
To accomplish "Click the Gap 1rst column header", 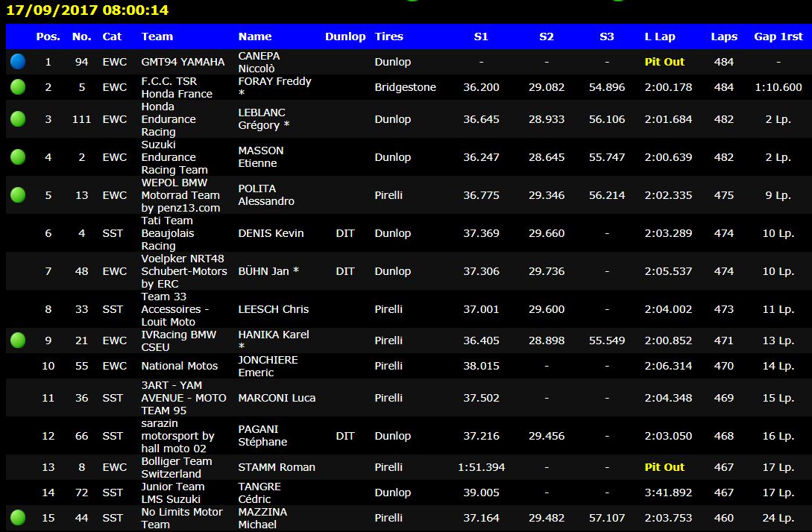I will [x=778, y=37].
